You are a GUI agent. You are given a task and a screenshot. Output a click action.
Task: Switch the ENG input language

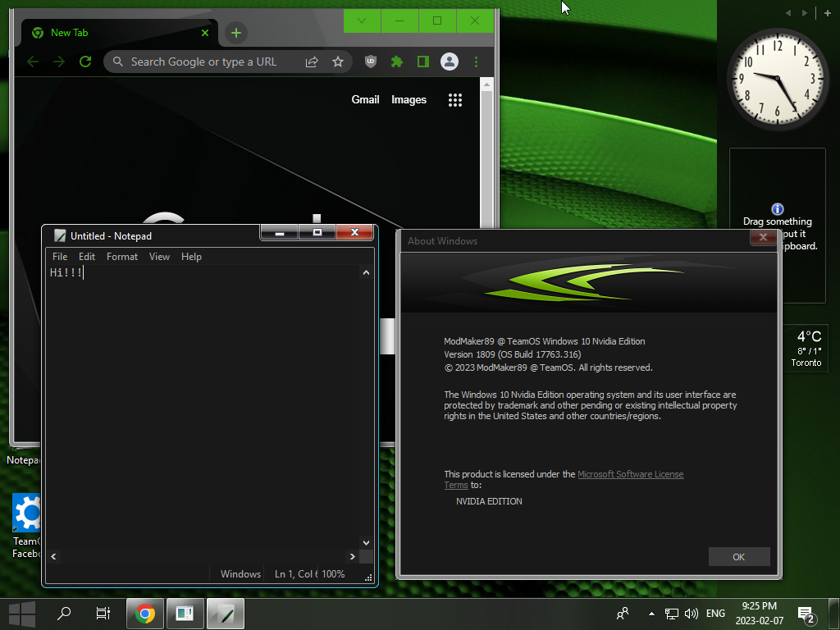pos(715,614)
